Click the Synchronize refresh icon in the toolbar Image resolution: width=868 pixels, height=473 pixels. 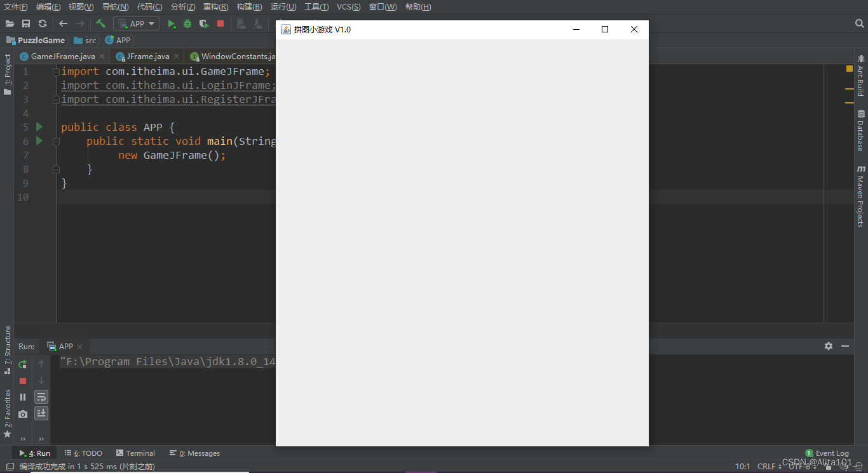tap(43, 23)
